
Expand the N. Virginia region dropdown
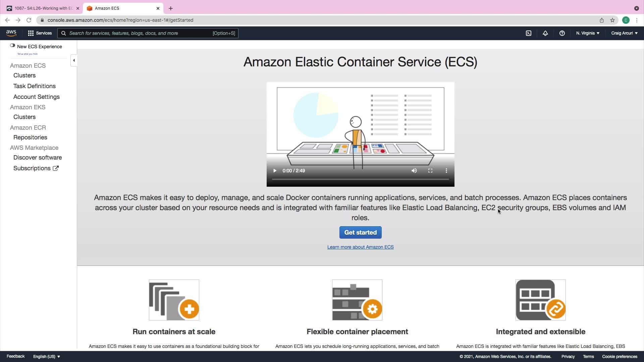click(x=588, y=33)
